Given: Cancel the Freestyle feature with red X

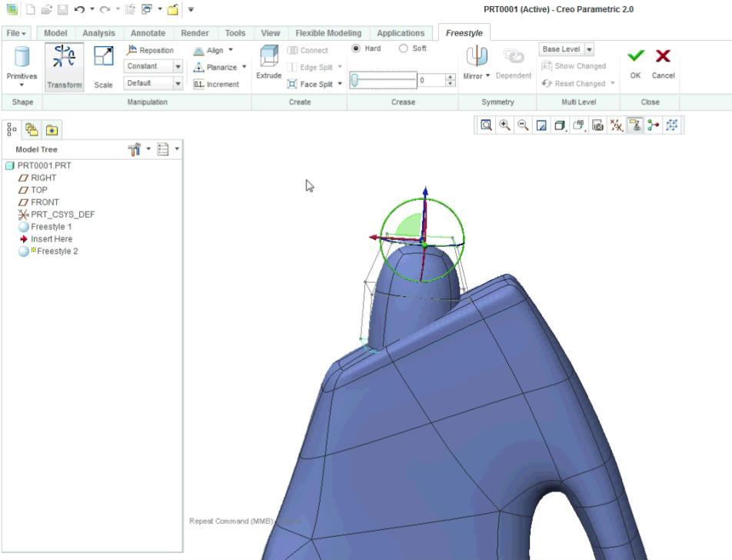Looking at the screenshot, I should pyautogui.click(x=663, y=56).
